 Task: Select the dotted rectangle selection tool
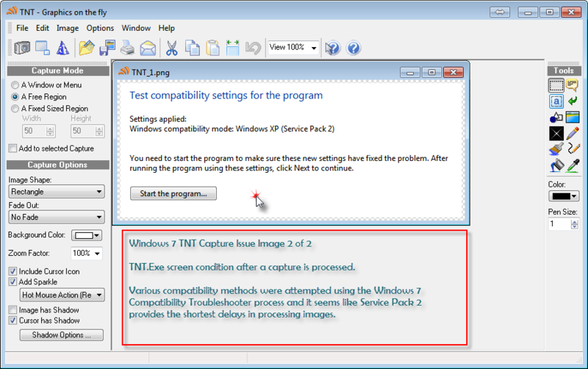(x=556, y=85)
